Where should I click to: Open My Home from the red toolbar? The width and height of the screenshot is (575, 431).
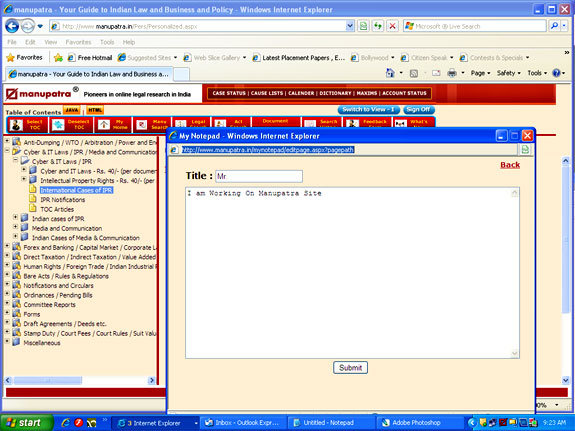[x=113, y=125]
